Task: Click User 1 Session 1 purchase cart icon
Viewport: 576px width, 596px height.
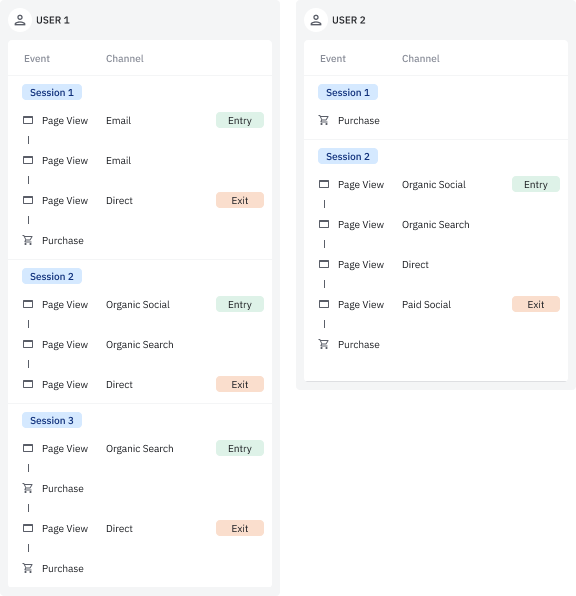Action: [x=28, y=240]
